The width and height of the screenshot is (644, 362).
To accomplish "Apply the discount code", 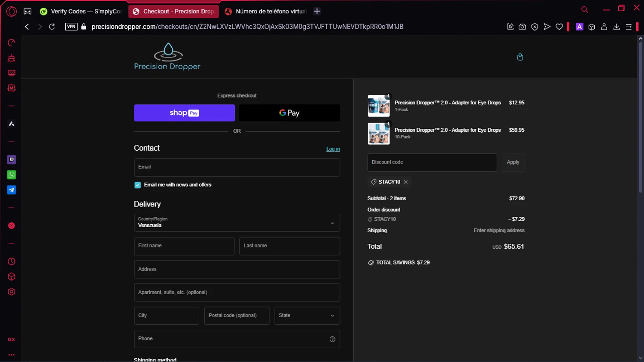I will 513,162.
